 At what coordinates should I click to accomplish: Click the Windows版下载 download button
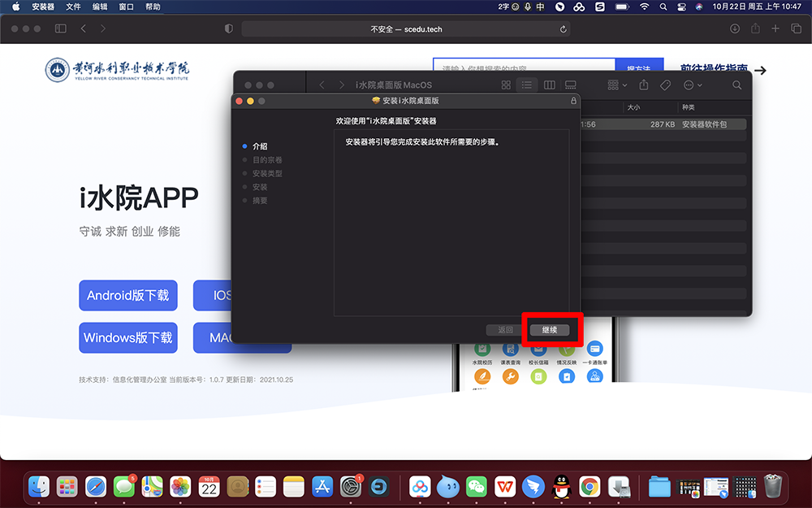click(x=128, y=337)
